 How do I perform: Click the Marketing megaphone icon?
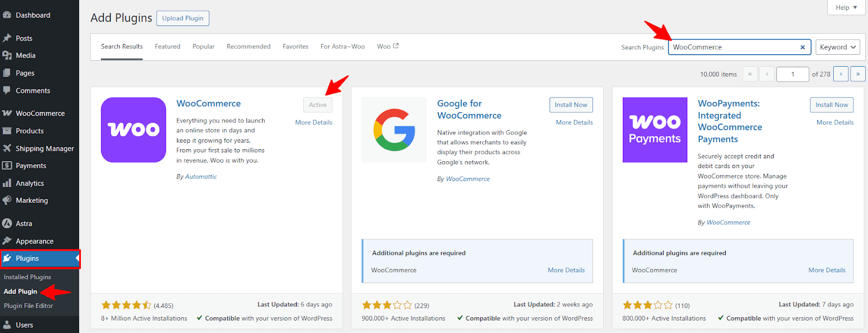pyautogui.click(x=7, y=200)
